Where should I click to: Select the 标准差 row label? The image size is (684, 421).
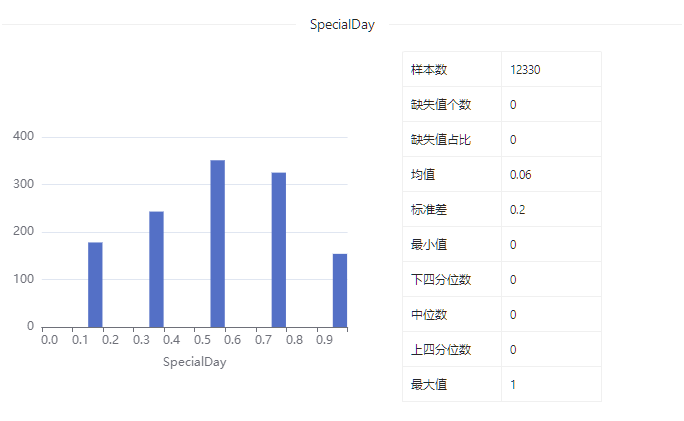429,209
